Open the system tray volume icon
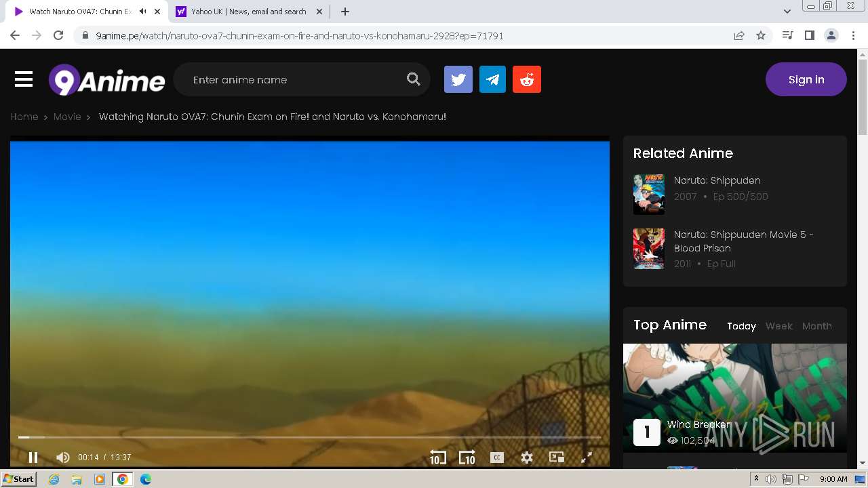 click(x=771, y=479)
